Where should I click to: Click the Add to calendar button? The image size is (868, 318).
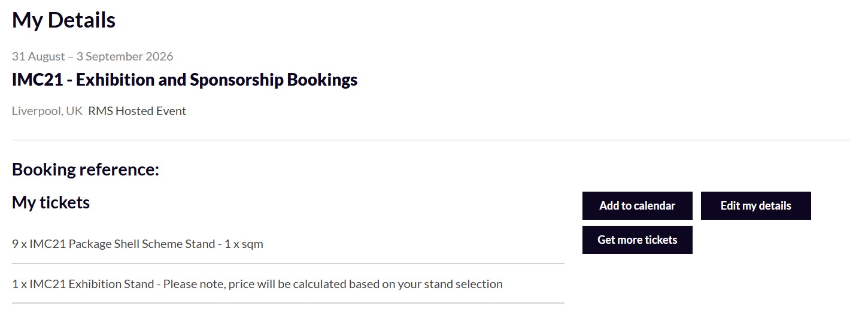637,205
